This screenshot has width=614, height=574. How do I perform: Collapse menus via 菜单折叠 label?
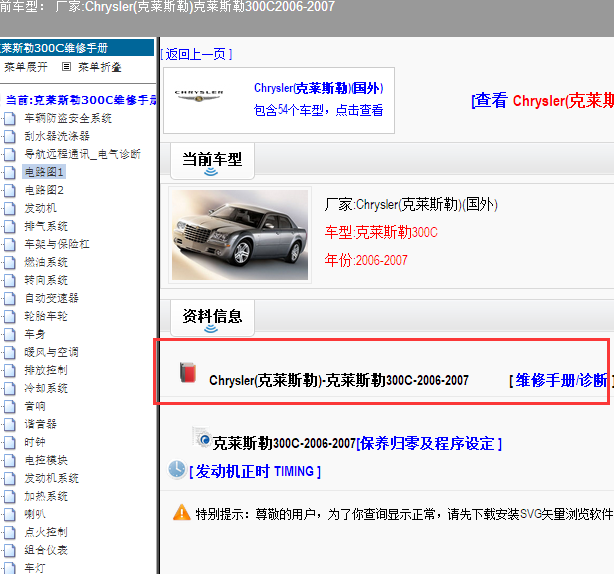point(99,67)
